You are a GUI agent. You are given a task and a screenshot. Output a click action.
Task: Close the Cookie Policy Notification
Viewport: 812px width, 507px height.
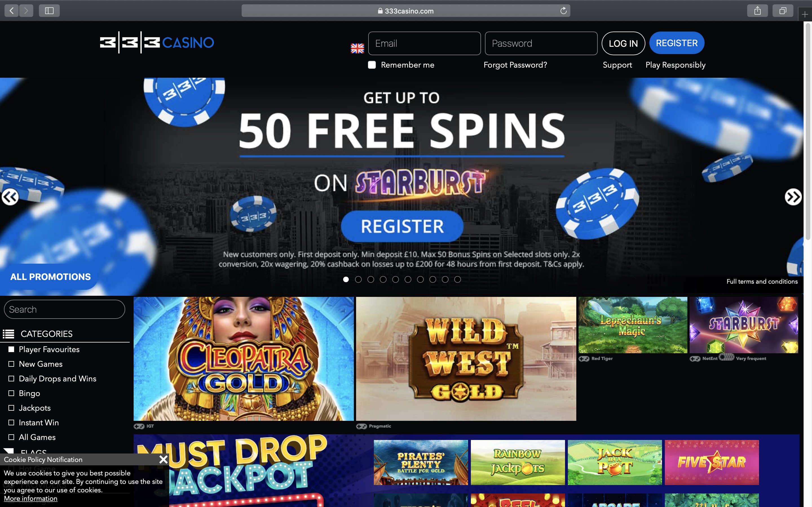pyautogui.click(x=164, y=459)
